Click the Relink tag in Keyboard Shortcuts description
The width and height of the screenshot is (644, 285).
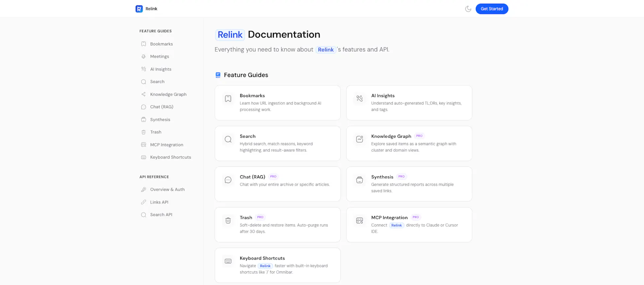tap(265, 266)
